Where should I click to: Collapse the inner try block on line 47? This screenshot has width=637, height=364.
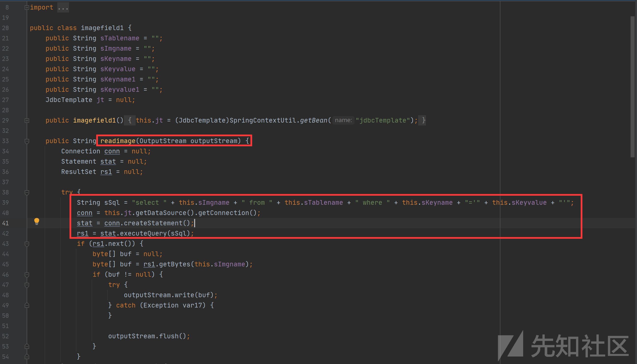[x=27, y=285]
